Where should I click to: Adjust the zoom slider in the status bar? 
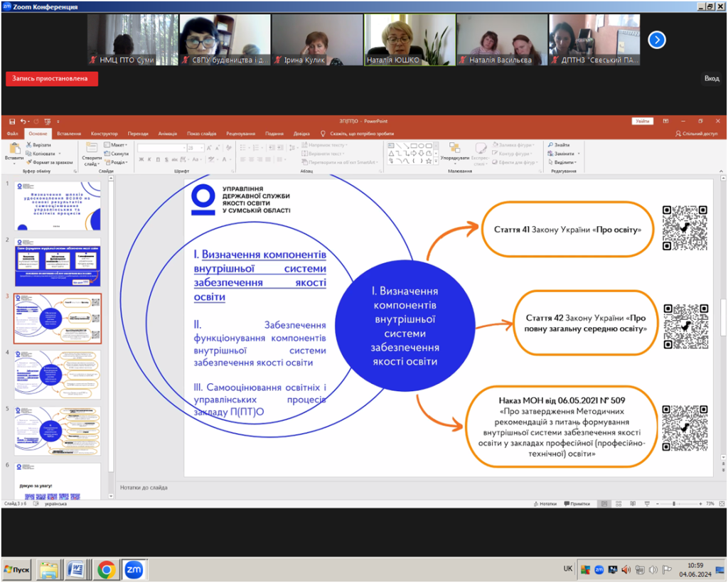coord(674,503)
